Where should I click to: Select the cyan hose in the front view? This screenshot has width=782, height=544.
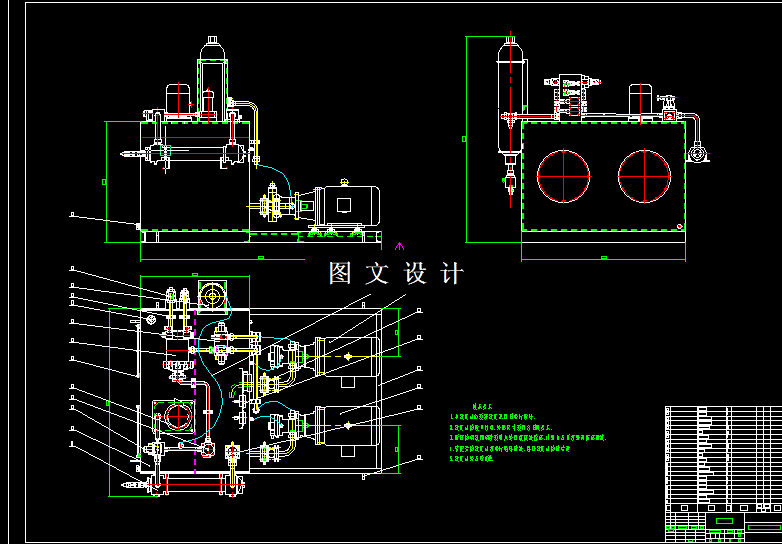click(274, 182)
